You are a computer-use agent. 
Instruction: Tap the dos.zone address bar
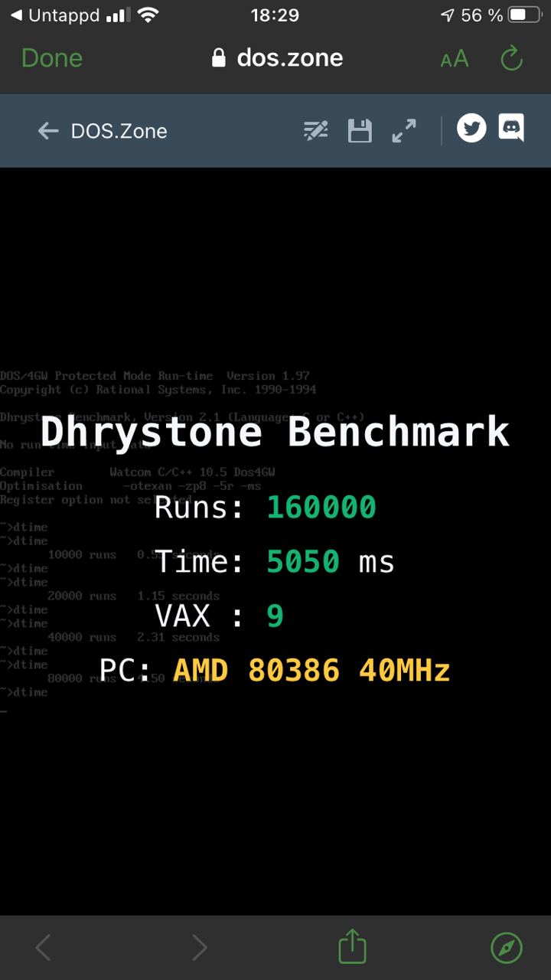[x=277, y=58]
